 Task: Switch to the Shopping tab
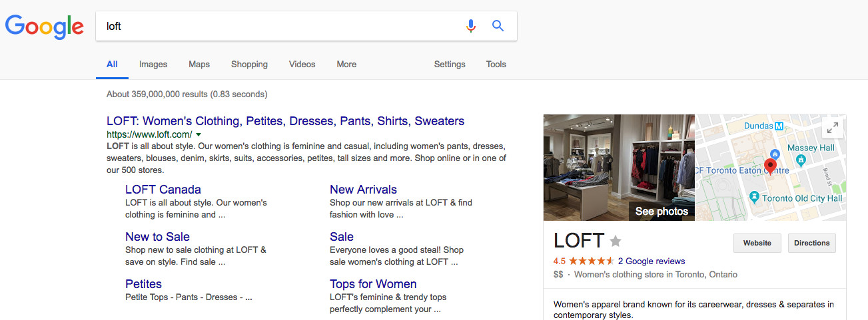(249, 65)
